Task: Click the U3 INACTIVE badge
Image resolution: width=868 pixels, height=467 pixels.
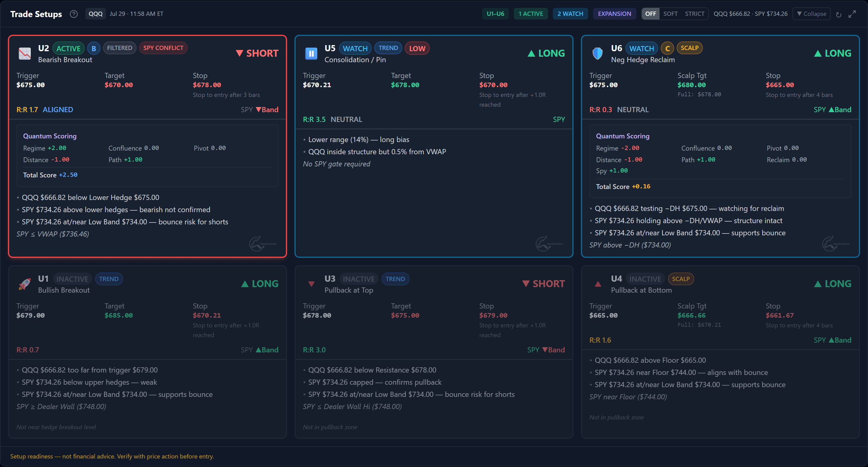Action: pyautogui.click(x=358, y=279)
